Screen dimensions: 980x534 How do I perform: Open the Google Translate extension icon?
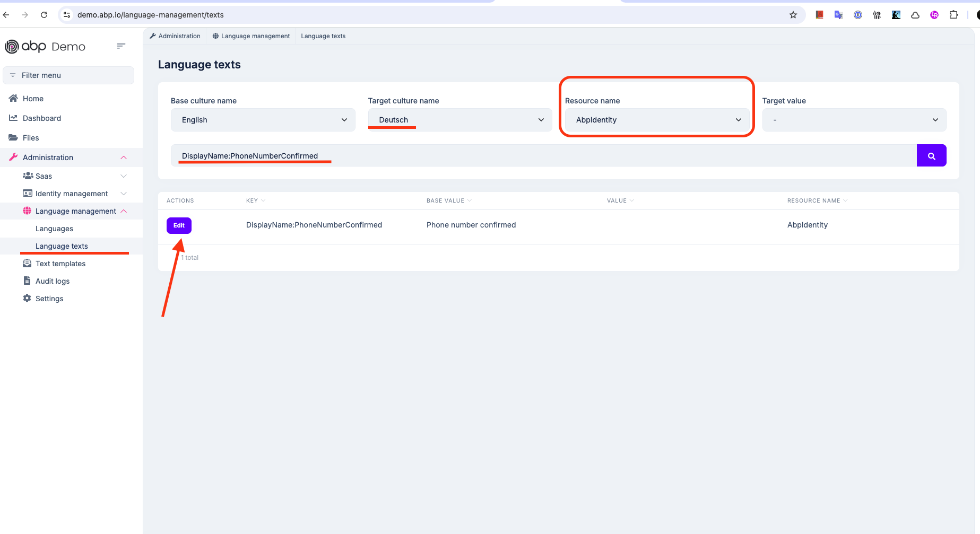pyautogui.click(x=838, y=15)
